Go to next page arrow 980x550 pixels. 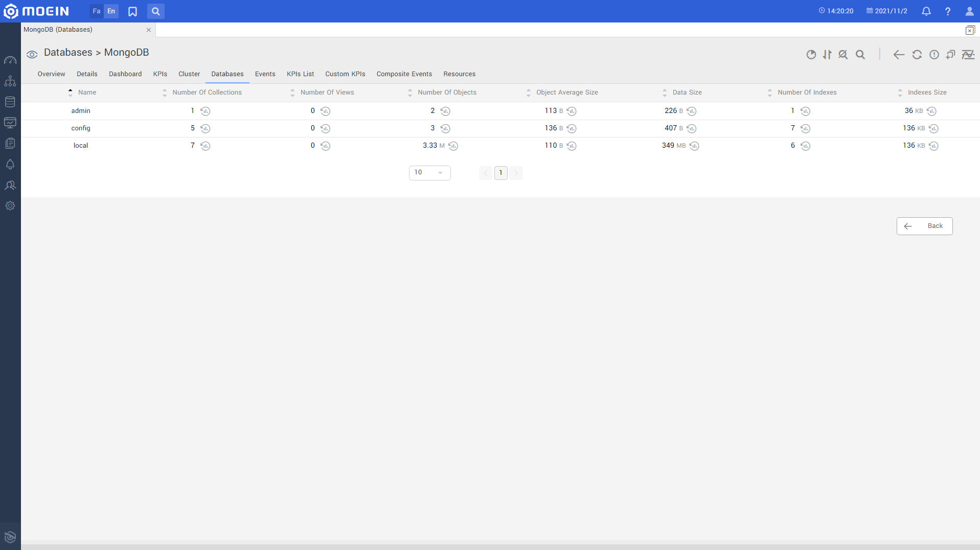pos(516,173)
